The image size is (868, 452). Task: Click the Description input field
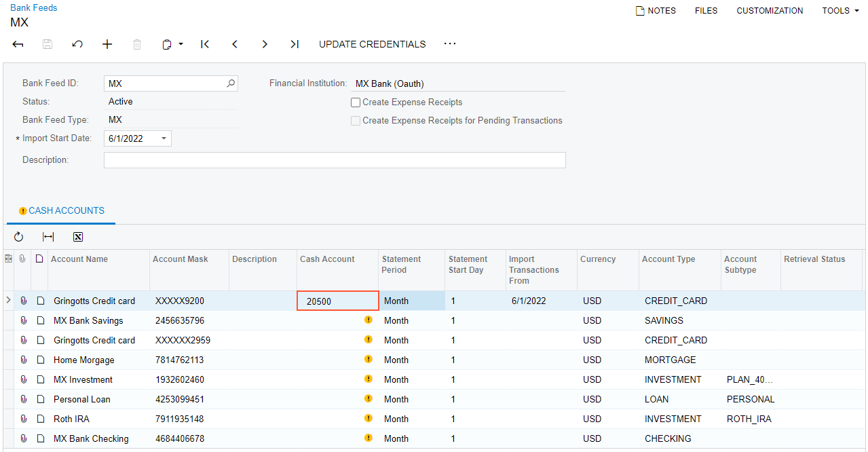point(334,160)
